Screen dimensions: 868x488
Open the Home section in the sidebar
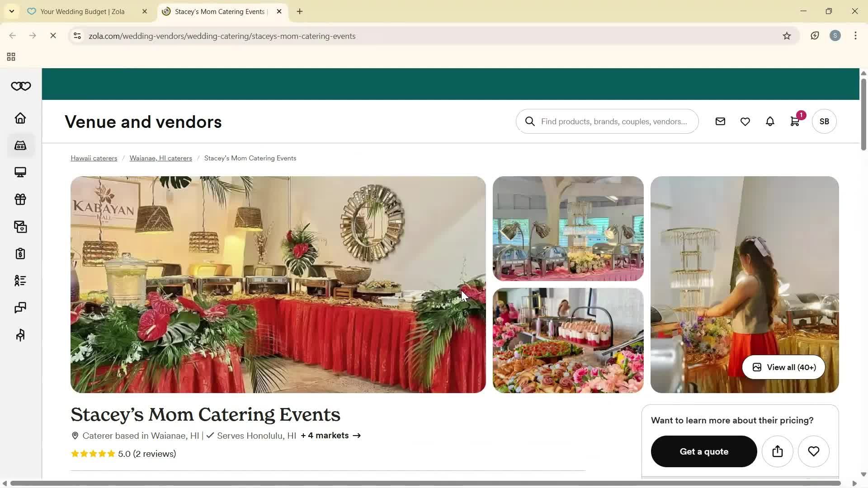20,118
